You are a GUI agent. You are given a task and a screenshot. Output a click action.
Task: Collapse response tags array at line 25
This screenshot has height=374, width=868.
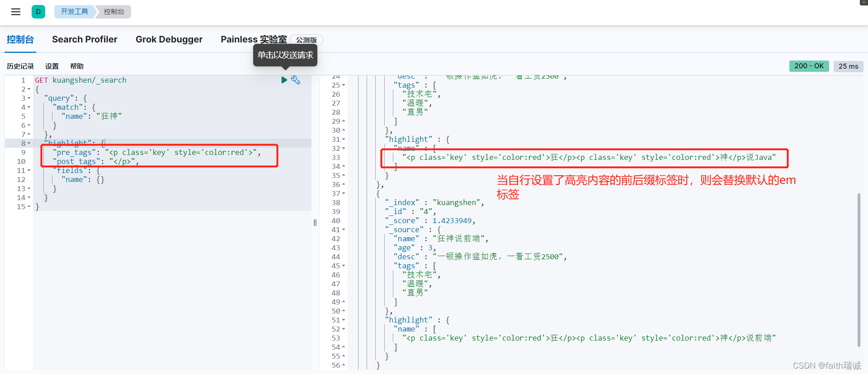pyautogui.click(x=344, y=85)
